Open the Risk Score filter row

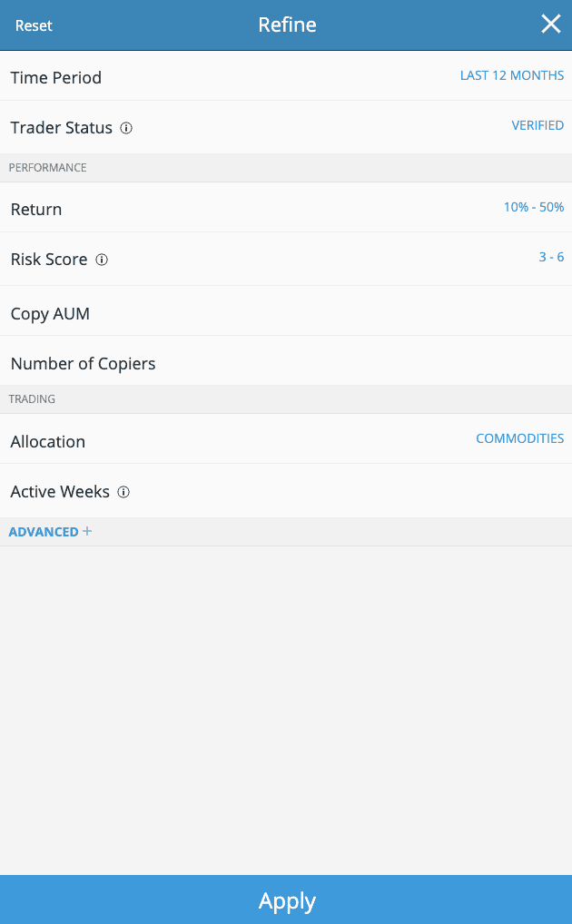[286, 260]
